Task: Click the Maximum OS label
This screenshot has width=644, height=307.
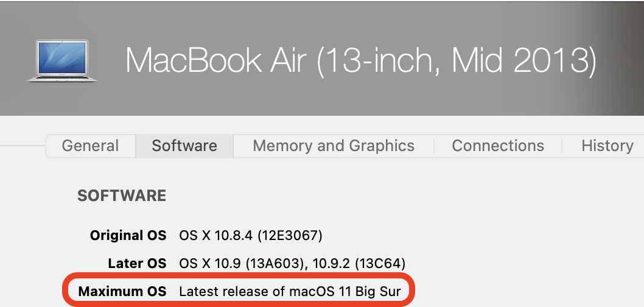Action: point(122,291)
